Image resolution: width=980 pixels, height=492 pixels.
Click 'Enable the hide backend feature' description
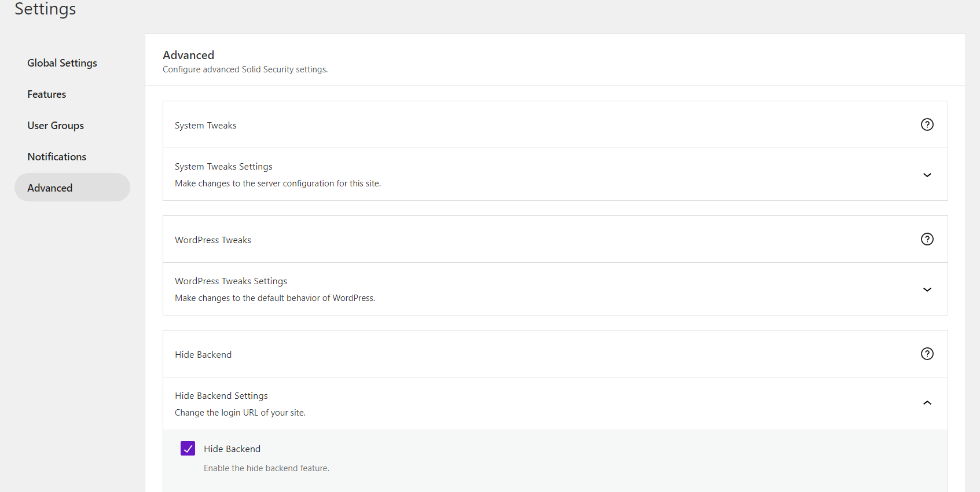point(266,468)
